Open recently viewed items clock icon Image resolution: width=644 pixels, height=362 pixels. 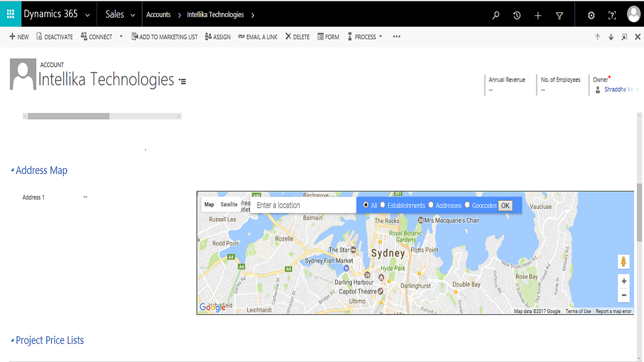click(x=517, y=15)
